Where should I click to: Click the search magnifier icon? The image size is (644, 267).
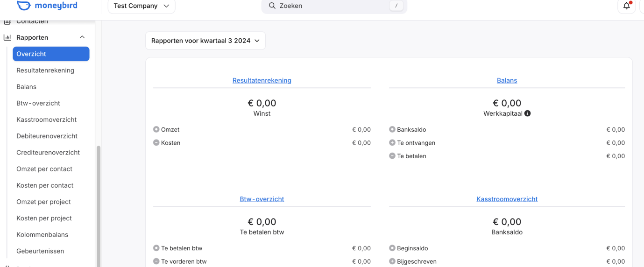click(x=272, y=6)
